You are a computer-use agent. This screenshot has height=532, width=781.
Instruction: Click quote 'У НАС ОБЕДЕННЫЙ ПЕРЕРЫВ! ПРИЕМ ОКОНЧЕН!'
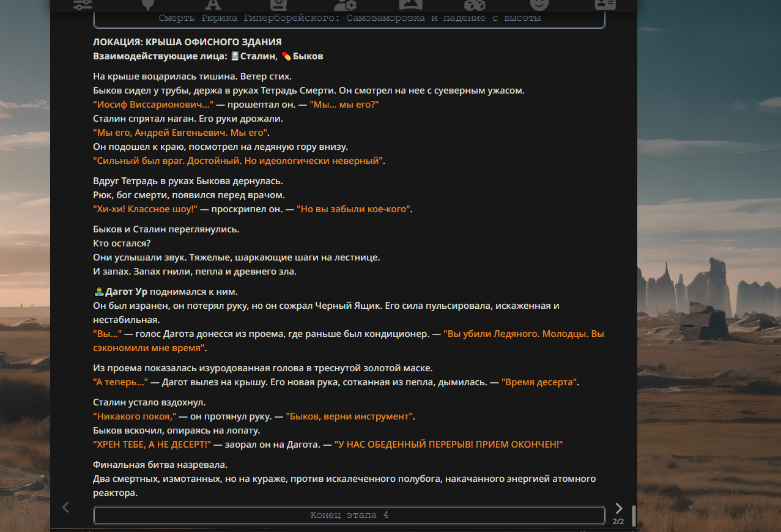tap(448, 445)
